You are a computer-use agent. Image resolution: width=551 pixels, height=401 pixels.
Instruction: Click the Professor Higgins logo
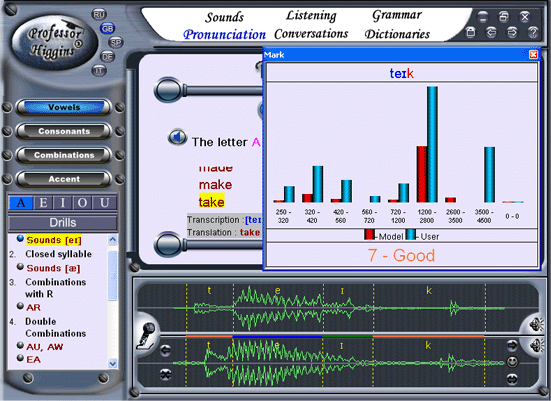[54, 42]
